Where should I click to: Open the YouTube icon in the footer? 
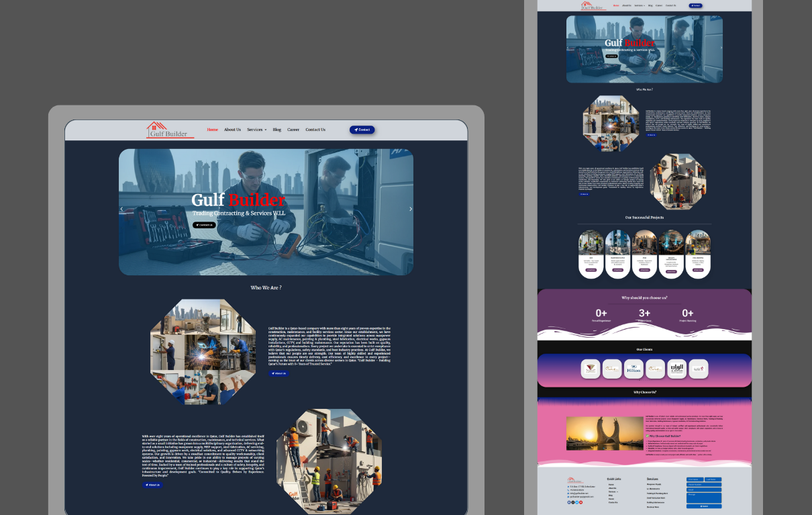(x=581, y=502)
